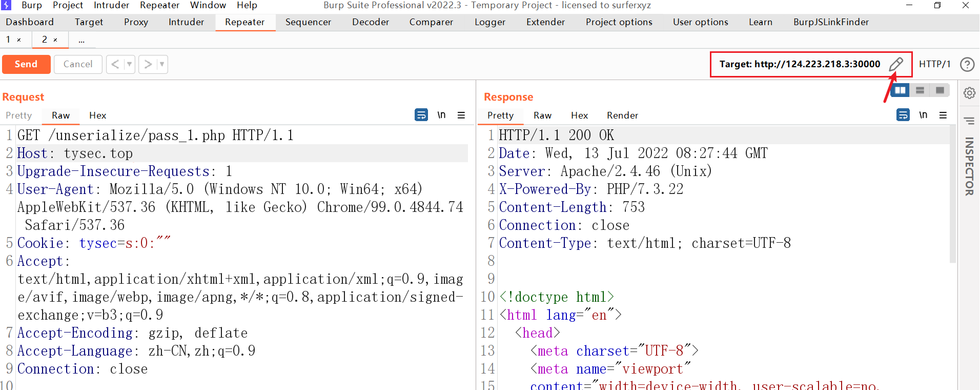Add new Repeater tab with ellipsis

[81, 40]
